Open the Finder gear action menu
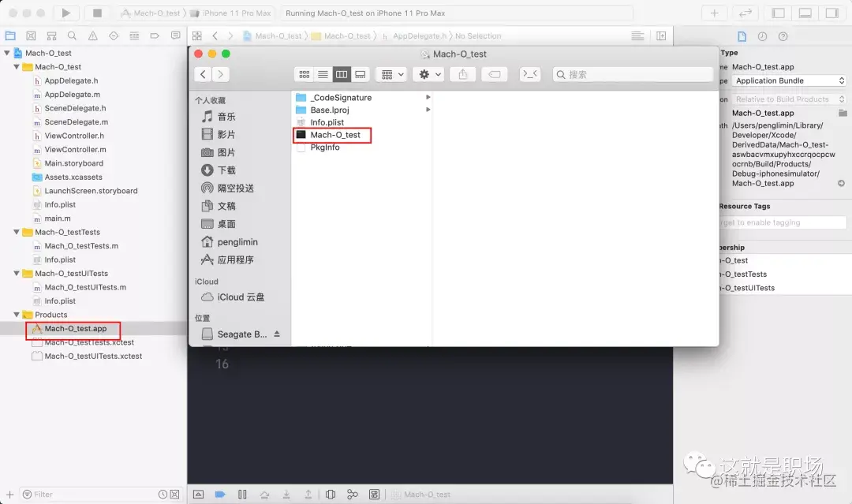The height and width of the screenshot is (504, 852). pyautogui.click(x=428, y=74)
